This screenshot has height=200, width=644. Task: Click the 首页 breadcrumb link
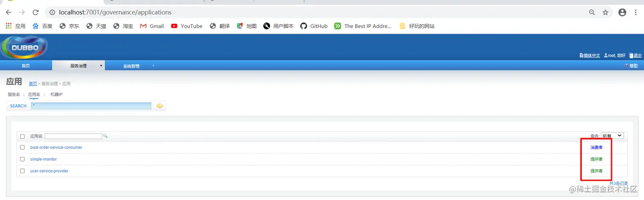coord(33,84)
